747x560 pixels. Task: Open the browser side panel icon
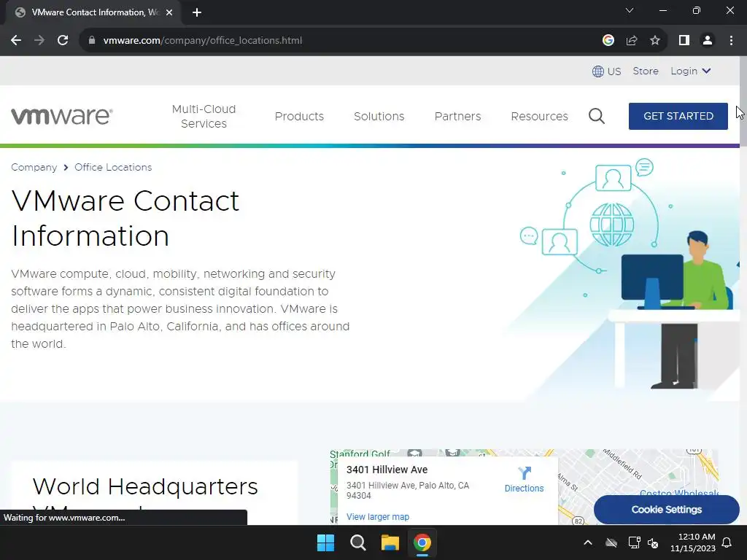[684, 41]
